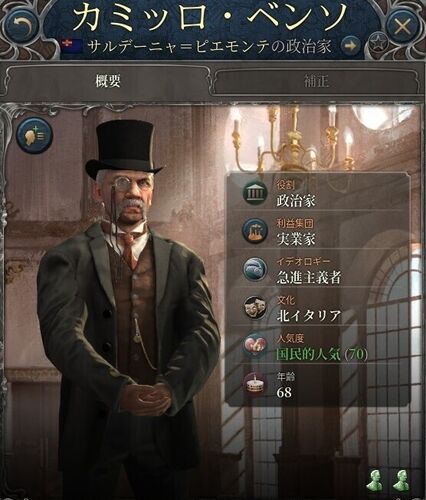Click the second green bust trait icon
This screenshot has width=426, height=500.
(400, 479)
